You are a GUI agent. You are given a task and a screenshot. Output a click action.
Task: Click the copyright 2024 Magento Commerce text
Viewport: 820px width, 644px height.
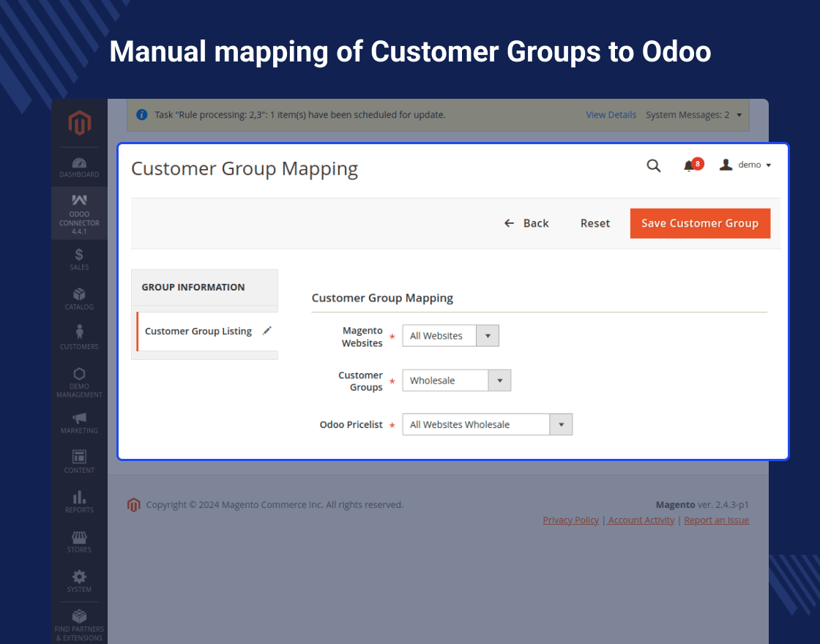tap(275, 504)
